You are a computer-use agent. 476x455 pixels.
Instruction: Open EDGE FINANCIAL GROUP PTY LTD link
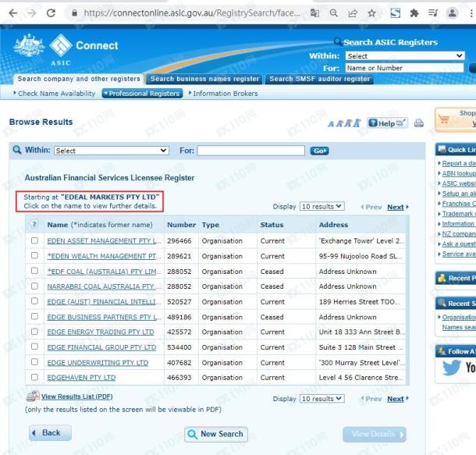point(101,347)
